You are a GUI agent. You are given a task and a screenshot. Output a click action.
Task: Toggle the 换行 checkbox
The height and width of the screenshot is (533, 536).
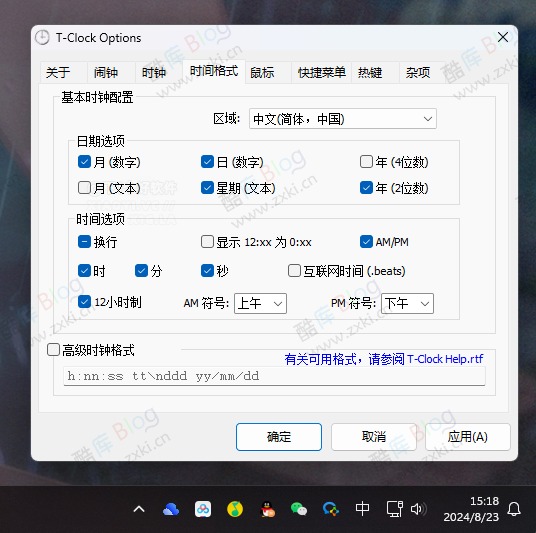tap(84, 242)
